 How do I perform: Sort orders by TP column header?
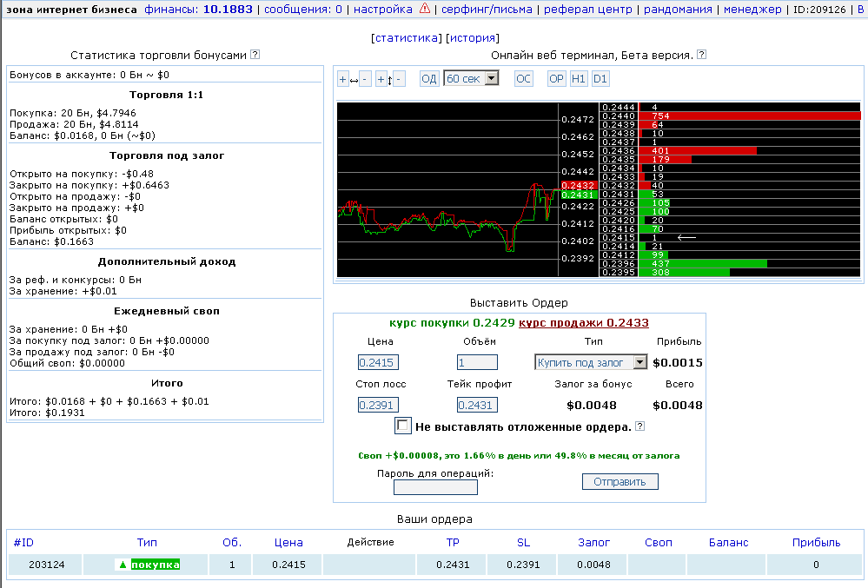[453, 543]
